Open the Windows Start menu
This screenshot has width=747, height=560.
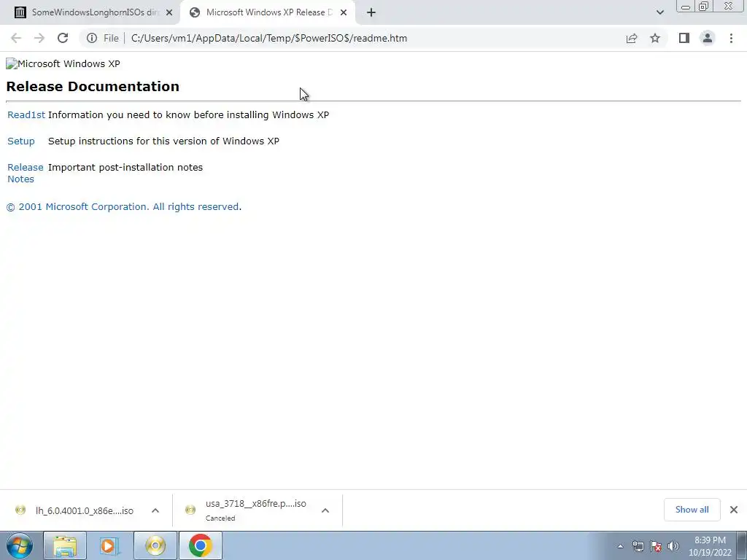pos(20,545)
